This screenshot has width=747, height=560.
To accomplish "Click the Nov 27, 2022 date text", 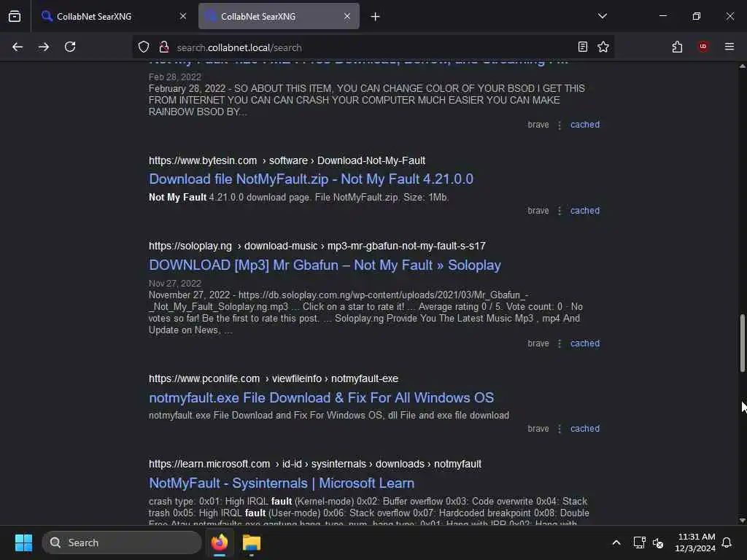I will tap(175, 284).
